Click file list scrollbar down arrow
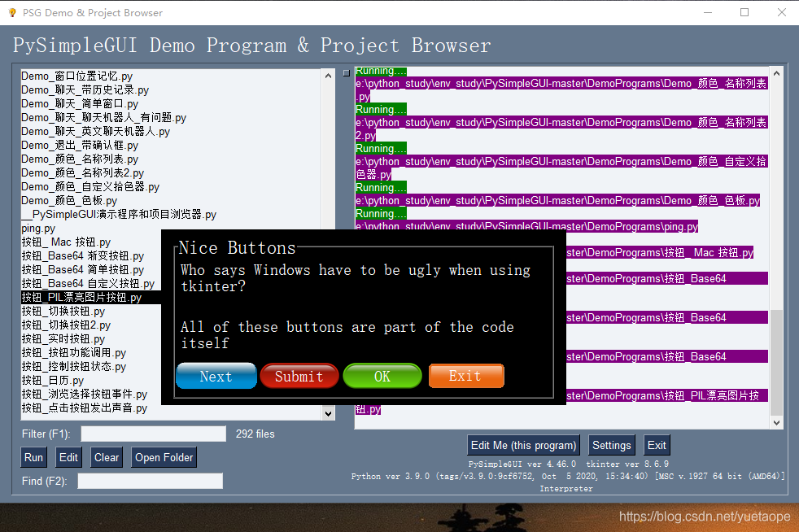Screen dimensions: 799x532 tap(328, 414)
